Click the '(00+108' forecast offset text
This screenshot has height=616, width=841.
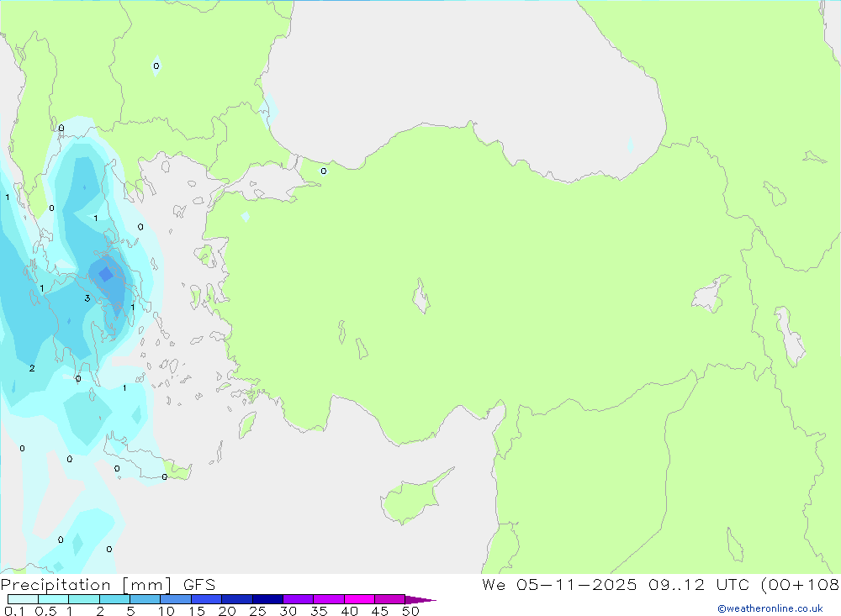[x=801, y=585]
